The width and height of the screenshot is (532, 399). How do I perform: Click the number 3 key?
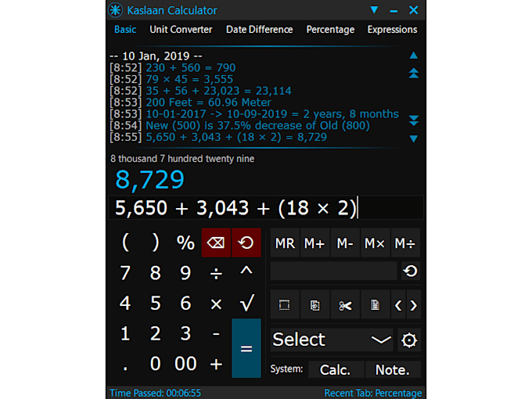point(185,333)
